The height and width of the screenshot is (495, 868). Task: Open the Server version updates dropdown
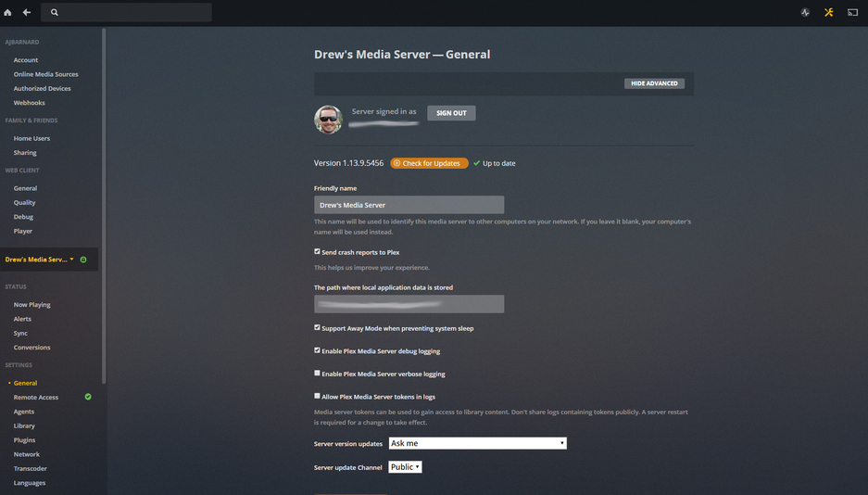[477, 443]
